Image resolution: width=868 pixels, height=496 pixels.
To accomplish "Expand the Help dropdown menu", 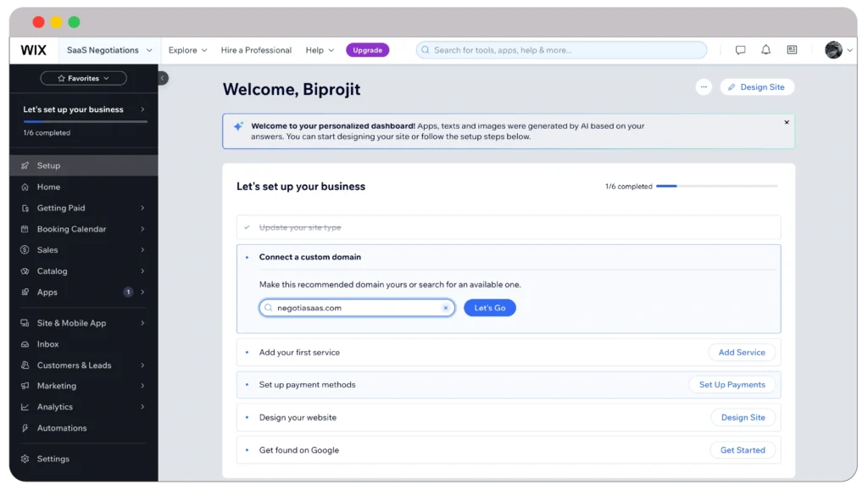I will (320, 50).
